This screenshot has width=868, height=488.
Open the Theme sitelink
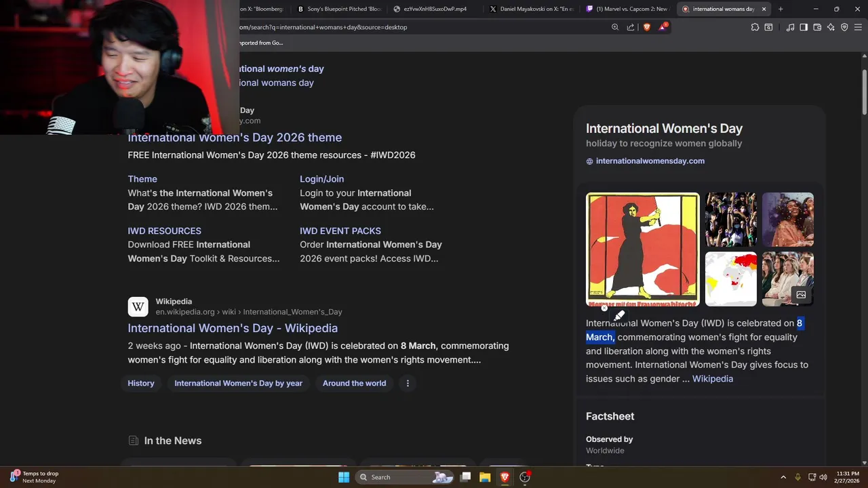[x=142, y=179]
